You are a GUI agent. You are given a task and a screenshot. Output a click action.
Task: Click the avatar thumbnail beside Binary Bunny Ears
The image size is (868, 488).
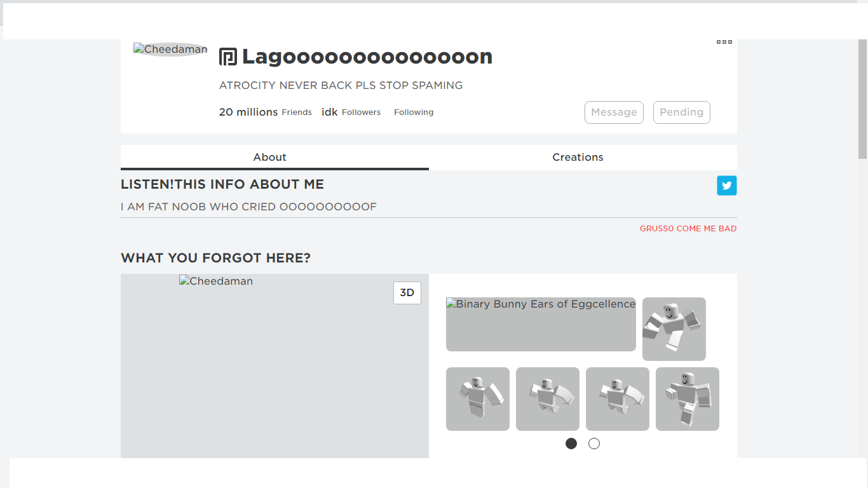[674, 329]
